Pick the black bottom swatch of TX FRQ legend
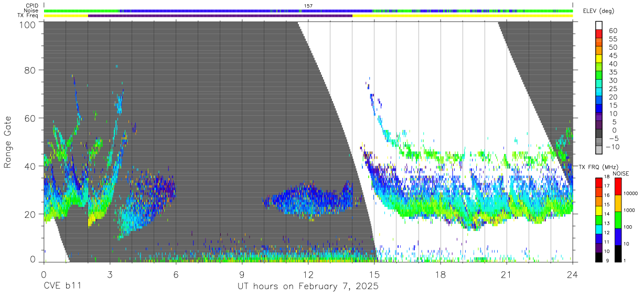Image resolution: width=644 pixels, height=297 pixels. pos(599,258)
